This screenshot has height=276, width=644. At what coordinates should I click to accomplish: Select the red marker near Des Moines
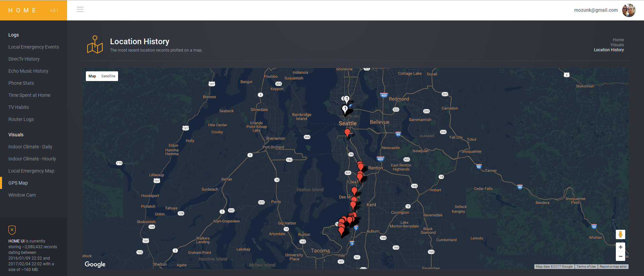click(354, 191)
